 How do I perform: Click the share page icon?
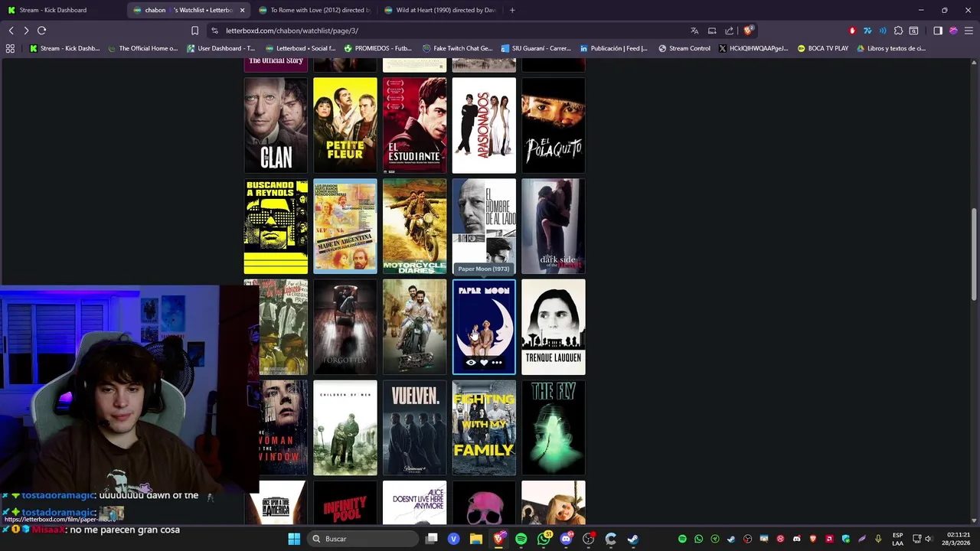pyautogui.click(x=730, y=31)
